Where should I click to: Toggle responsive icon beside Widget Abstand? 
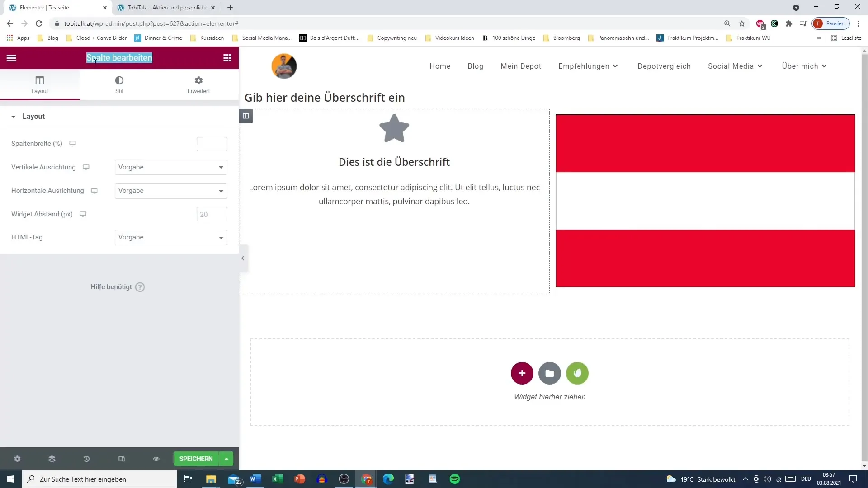(x=83, y=214)
